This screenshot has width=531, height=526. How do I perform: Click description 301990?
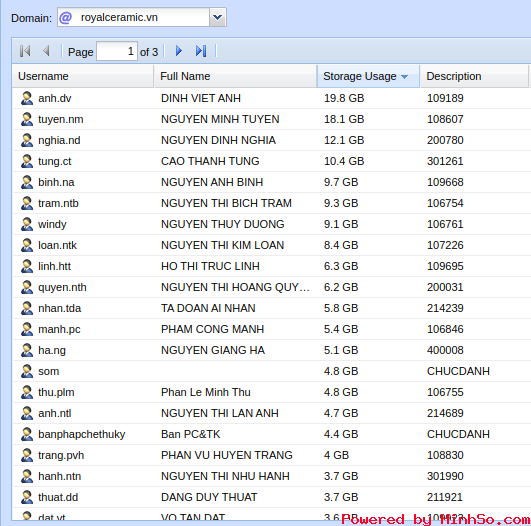445,476
